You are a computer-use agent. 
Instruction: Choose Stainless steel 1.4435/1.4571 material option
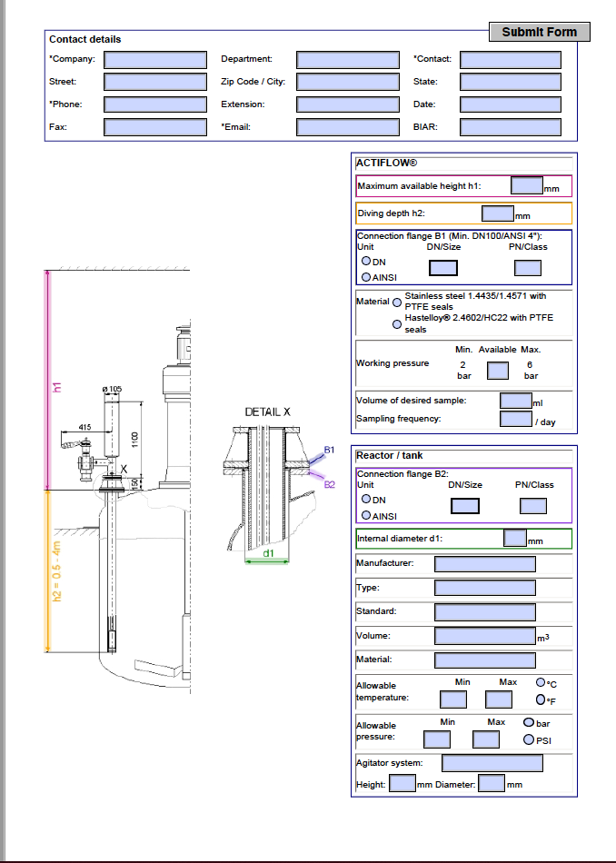tap(396, 302)
